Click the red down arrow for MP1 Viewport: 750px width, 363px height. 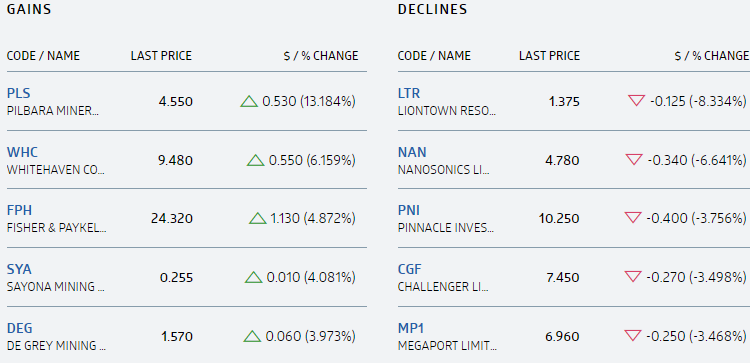pos(633,335)
